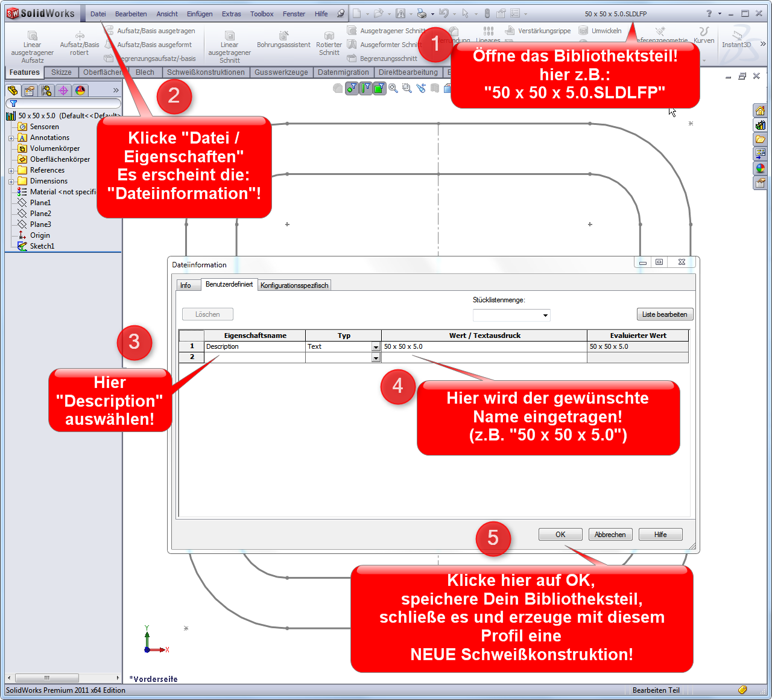This screenshot has width=772, height=700.
Task: Open the DimXpertManager crosshair tab
Action: (x=63, y=91)
